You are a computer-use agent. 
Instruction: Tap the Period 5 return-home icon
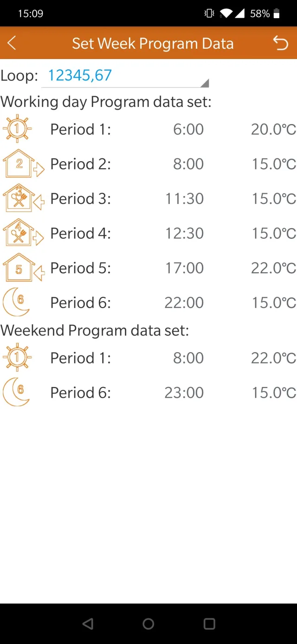(22, 268)
